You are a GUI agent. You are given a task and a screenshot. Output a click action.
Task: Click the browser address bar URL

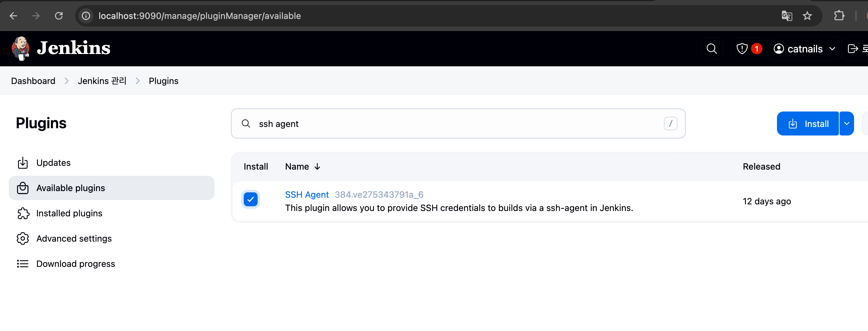199,16
